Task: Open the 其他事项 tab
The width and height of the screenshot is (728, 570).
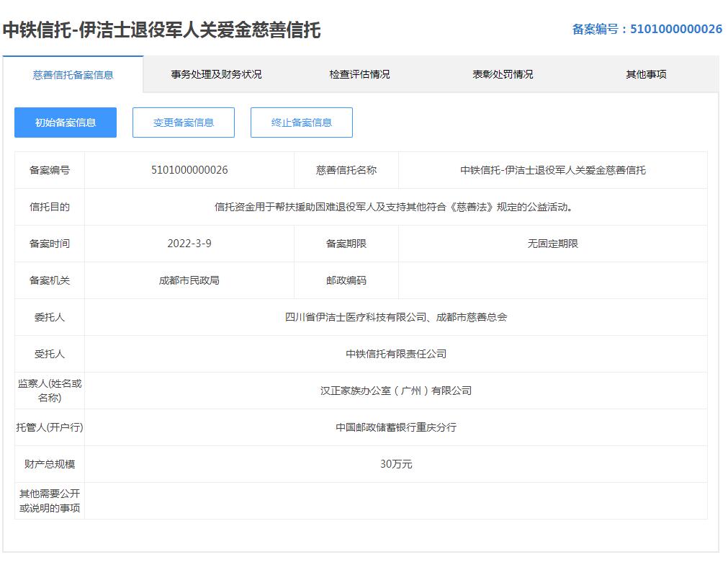Action: (x=646, y=75)
